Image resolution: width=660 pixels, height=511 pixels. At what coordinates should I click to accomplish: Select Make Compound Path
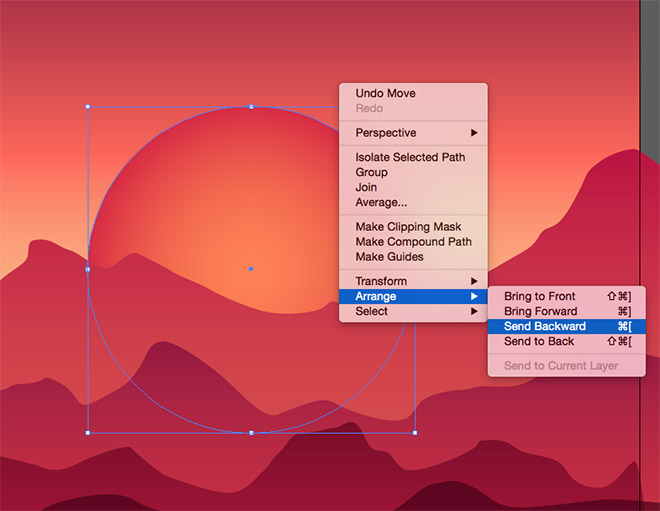[413, 242]
